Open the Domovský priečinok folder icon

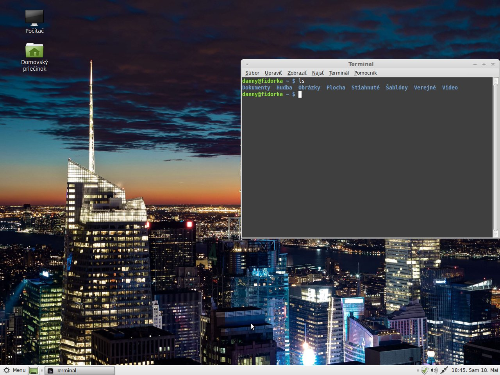point(34,57)
